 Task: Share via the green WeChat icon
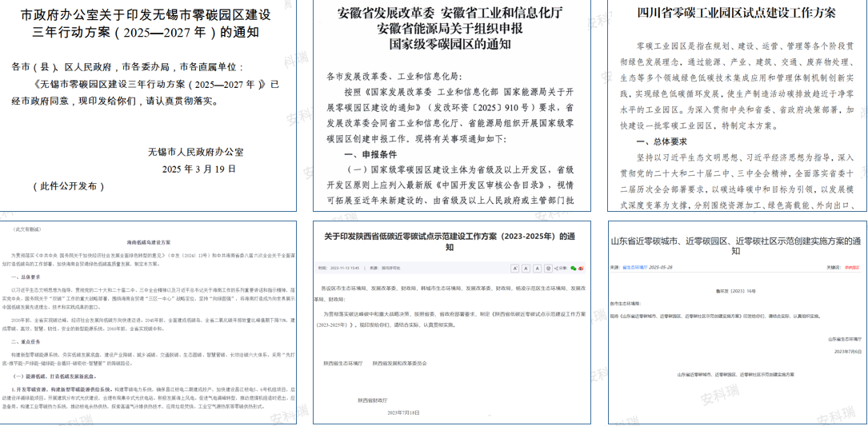click(x=574, y=269)
